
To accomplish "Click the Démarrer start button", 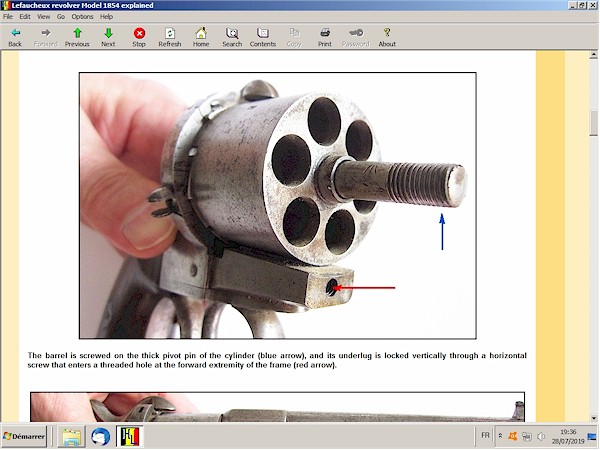I will 24,436.
